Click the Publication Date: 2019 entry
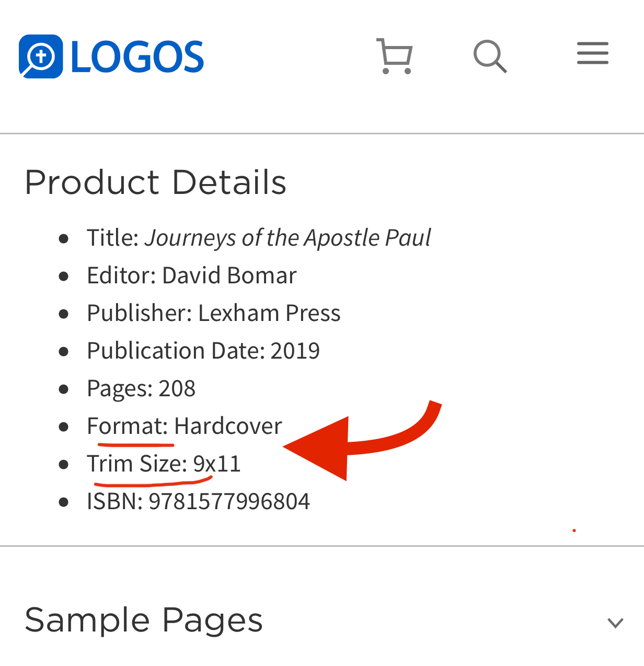Viewport: 644px width, 666px height. tap(203, 351)
